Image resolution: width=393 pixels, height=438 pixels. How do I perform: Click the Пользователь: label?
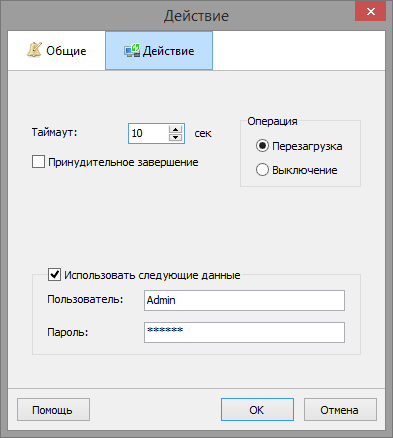pos(85,299)
